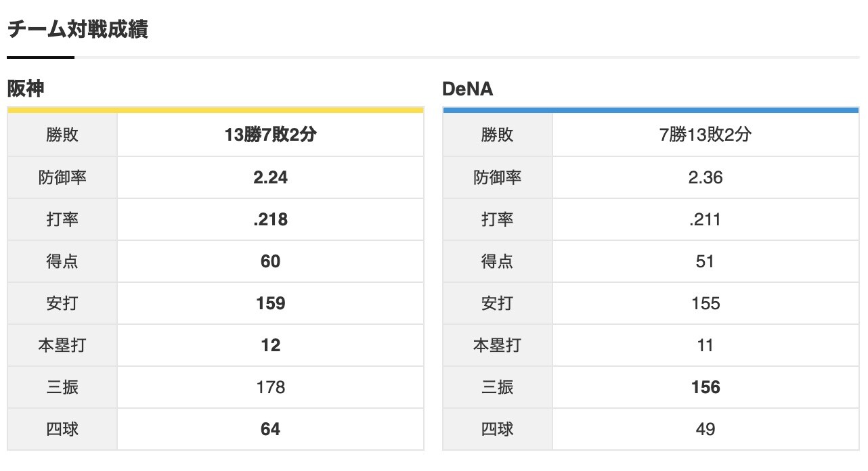868x471 pixels.
Task: Click 阪神's 三振 value 178
Action: click(x=270, y=387)
